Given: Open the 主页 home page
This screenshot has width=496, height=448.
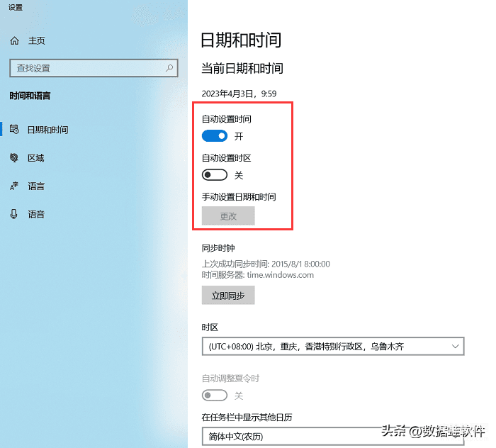Looking at the screenshot, I should tap(37, 40).
